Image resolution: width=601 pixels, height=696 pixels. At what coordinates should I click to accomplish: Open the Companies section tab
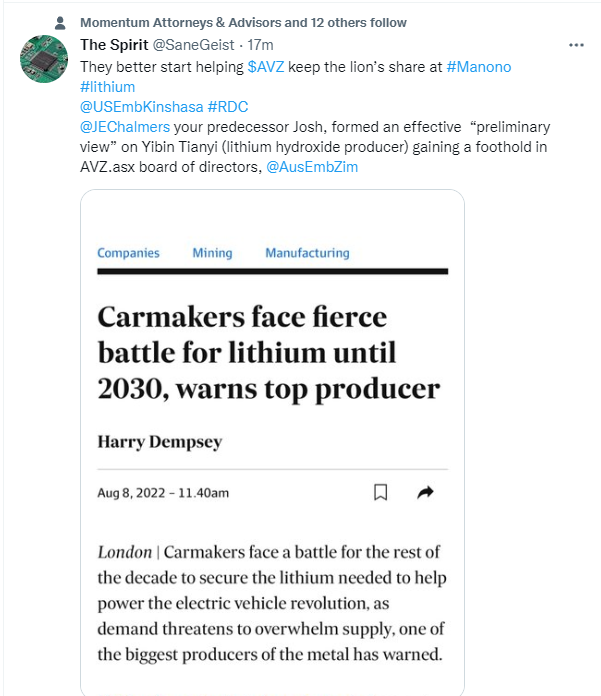click(128, 253)
